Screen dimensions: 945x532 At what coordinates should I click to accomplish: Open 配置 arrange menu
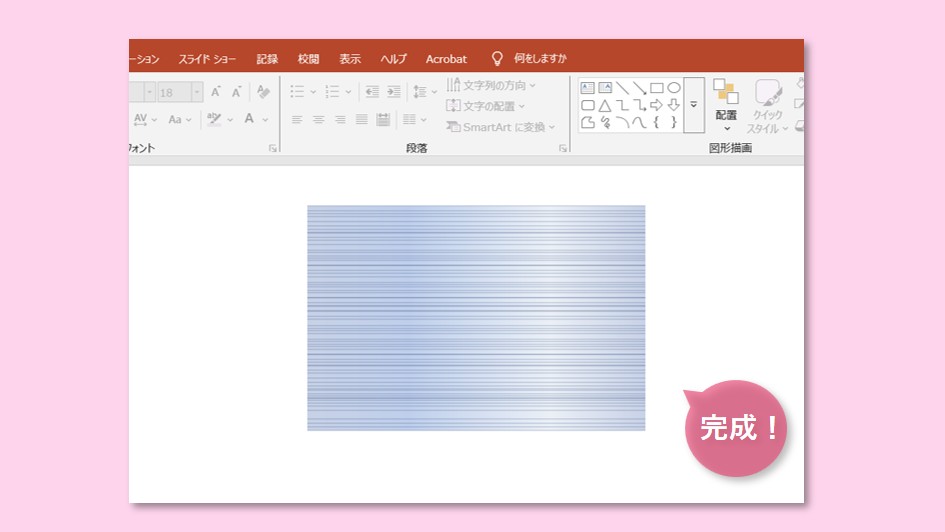(x=726, y=105)
